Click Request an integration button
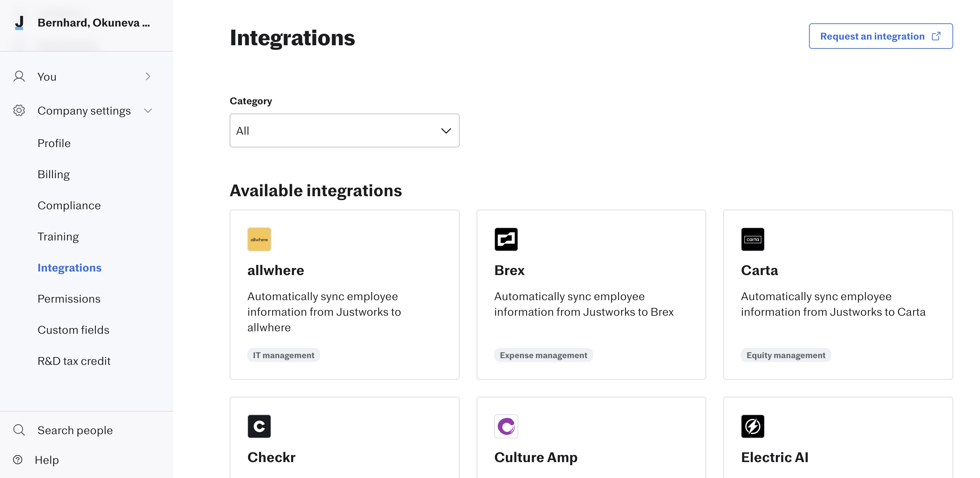The width and height of the screenshot is (980, 478). click(881, 36)
